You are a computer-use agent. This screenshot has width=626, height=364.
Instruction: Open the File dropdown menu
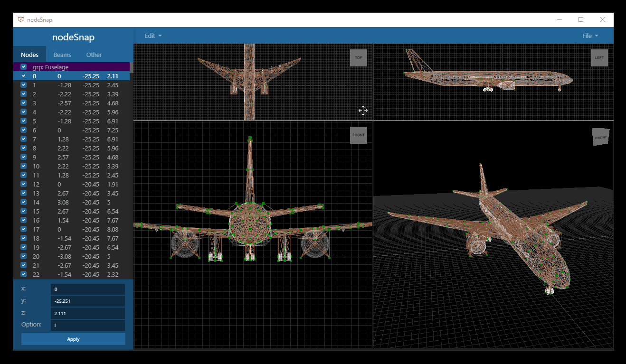[590, 36]
